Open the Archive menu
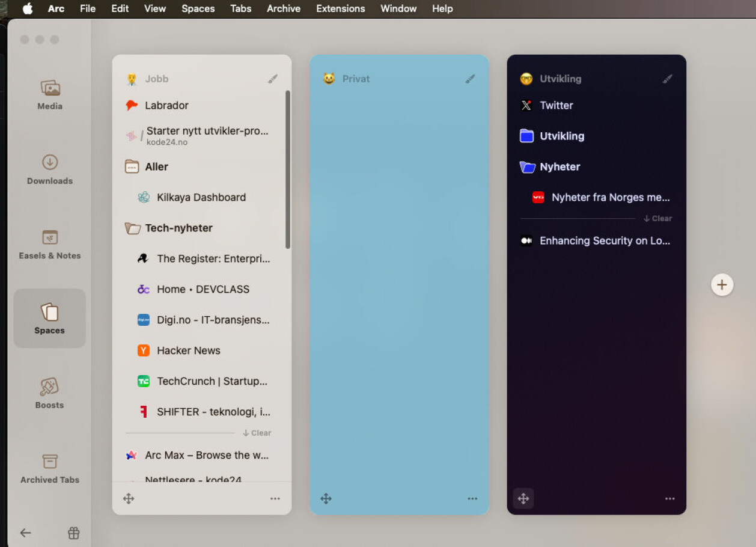Screen dimensions: 756x547 284,8
